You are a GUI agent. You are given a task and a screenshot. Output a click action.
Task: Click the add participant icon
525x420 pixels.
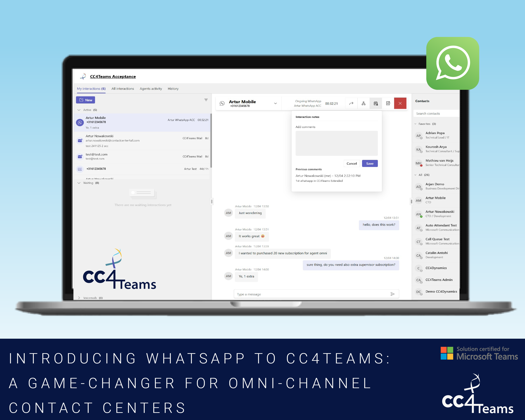pyautogui.click(x=364, y=103)
